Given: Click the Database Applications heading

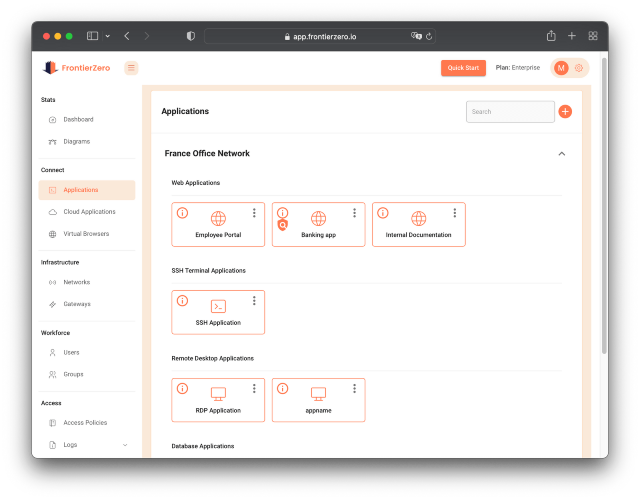Looking at the screenshot, I should (203, 446).
